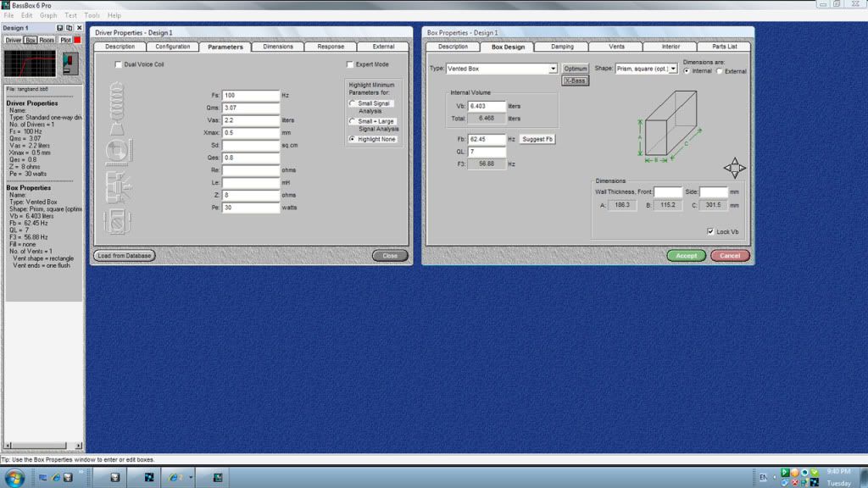Open the Shape dropdown list
Screen dimensions: 868x488
click(x=673, y=69)
